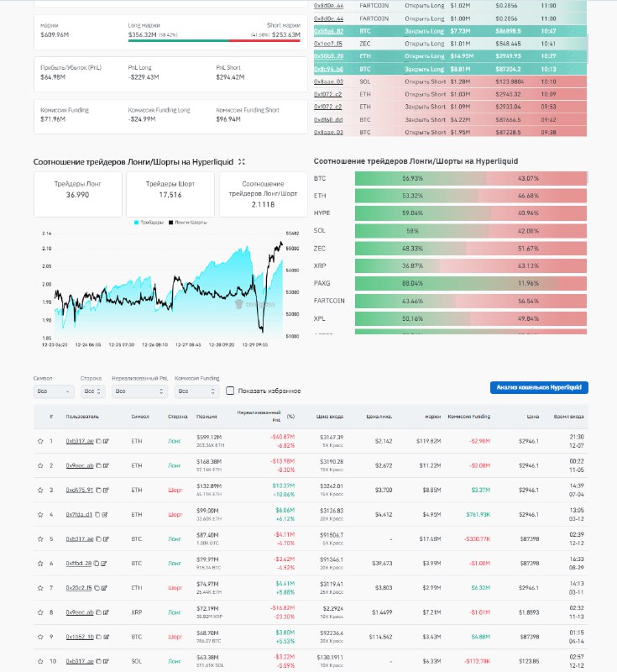This screenshot has width=617, height=672.
Task: Copy address of wallet 0xffbd..28
Action: point(97,563)
